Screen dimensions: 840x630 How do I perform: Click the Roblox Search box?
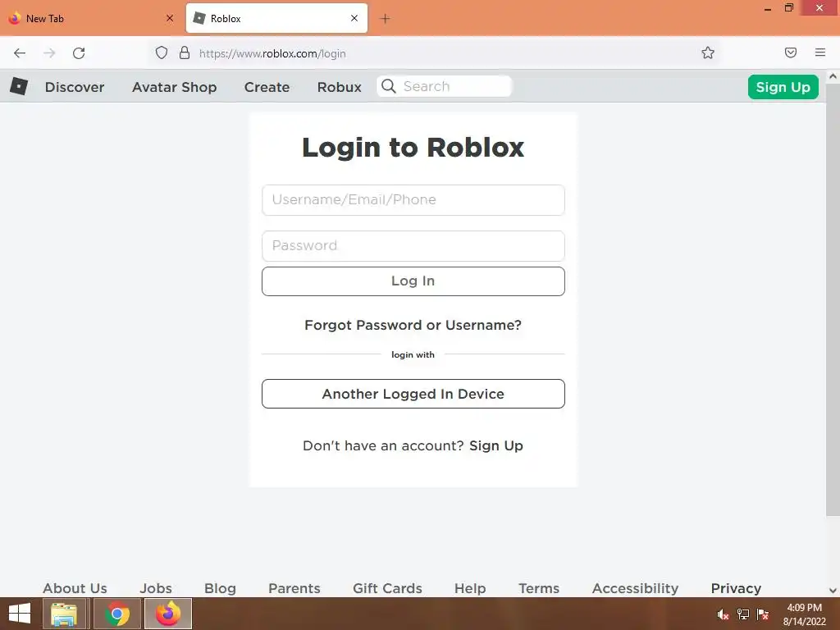[x=444, y=86]
